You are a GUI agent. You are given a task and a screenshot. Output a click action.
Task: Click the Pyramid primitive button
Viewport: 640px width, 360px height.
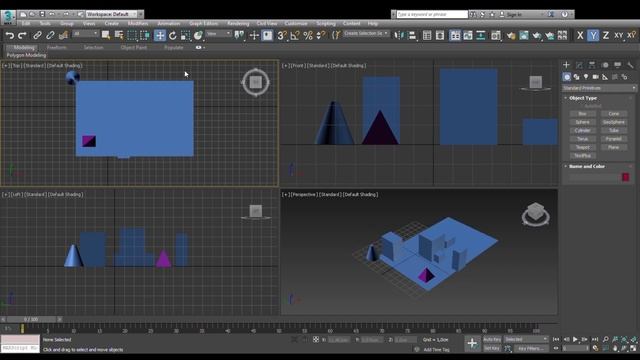pyautogui.click(x=614, y=139)
